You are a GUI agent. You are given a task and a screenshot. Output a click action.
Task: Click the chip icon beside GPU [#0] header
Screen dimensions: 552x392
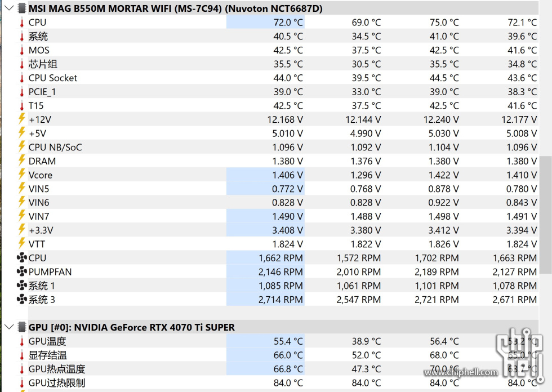click(22, 327)
